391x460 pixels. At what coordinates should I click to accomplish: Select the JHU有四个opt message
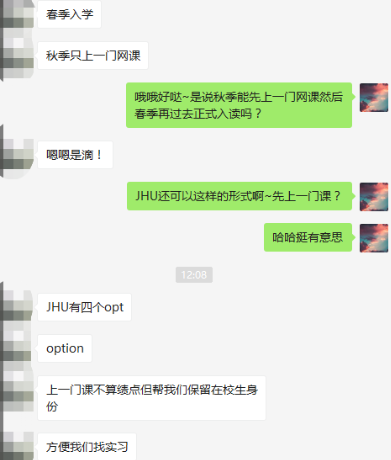(84, 307)
